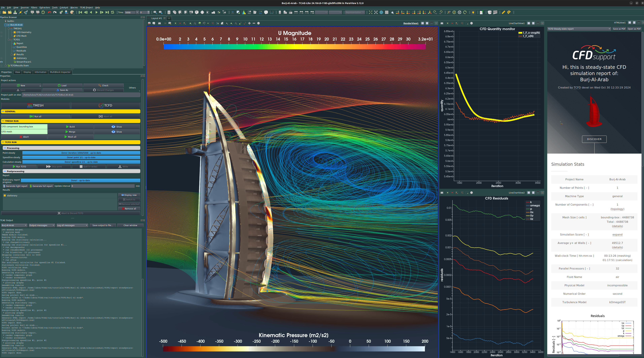Switch to the Information tab
The width and height of the screenshot is (644, 358).
pos(41,72)
